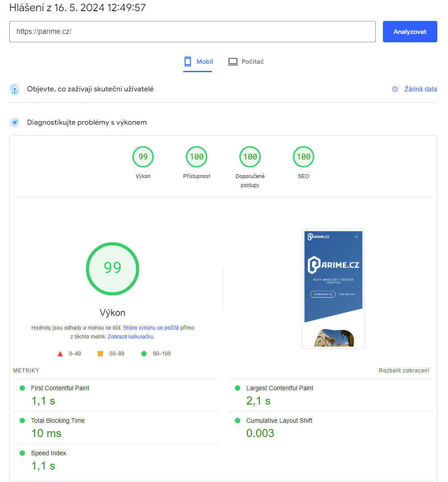Click the Výkon title under large gauge
Screen dimensions: 448x482
click(113, 313)
